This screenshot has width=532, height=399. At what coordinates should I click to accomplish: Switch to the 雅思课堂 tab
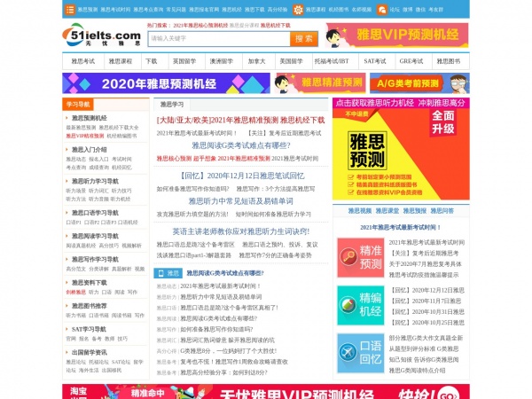[x=387, y=211]
